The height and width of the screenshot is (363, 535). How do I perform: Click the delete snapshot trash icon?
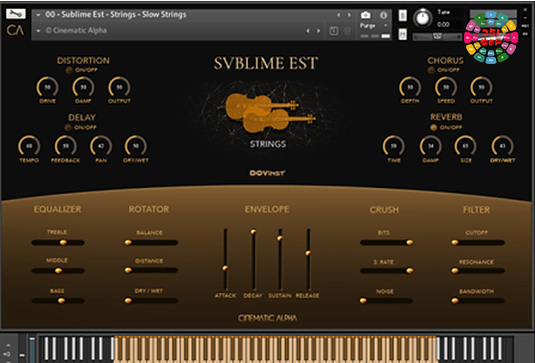tap(347, 31)
